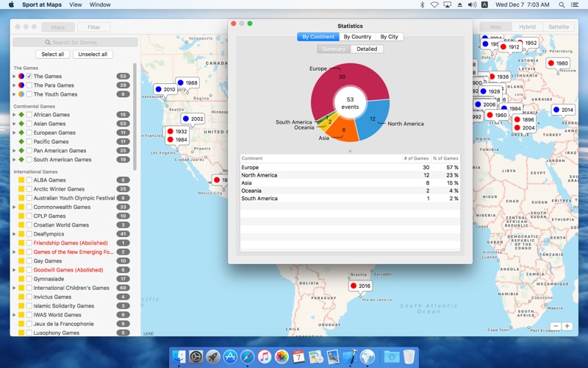Click the yellow square icon next to Gay Games
Screen dimensions: 588x368
21,261
